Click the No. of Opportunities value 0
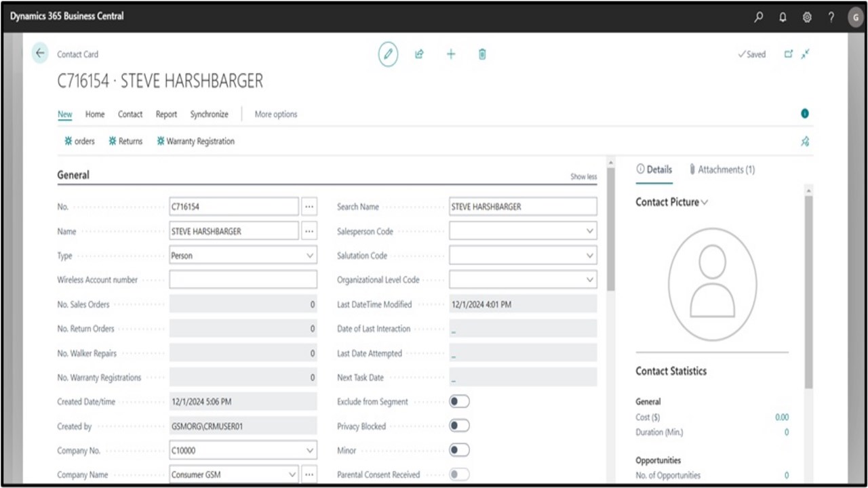868x488 pixels. click(x=787, y=475)
